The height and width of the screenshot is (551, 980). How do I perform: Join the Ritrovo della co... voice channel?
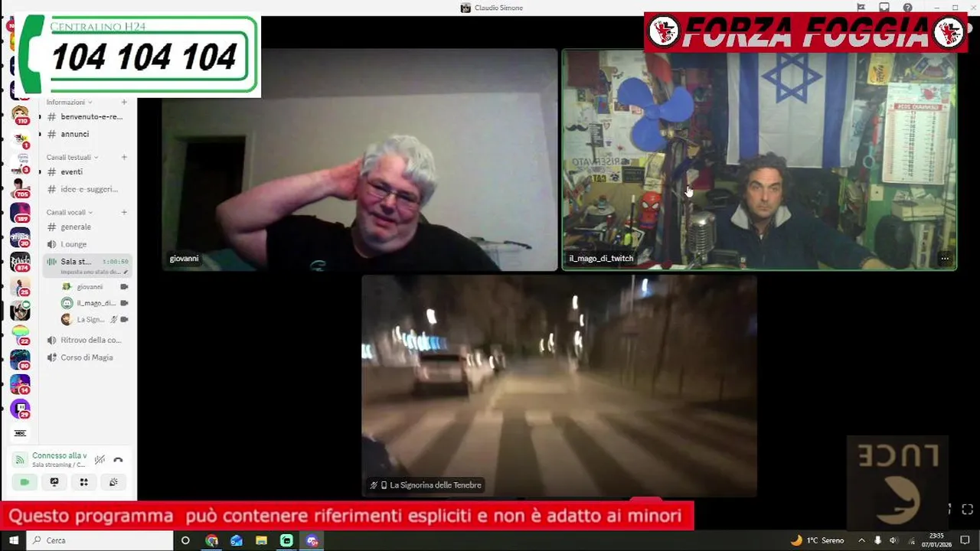click(88, 340)
